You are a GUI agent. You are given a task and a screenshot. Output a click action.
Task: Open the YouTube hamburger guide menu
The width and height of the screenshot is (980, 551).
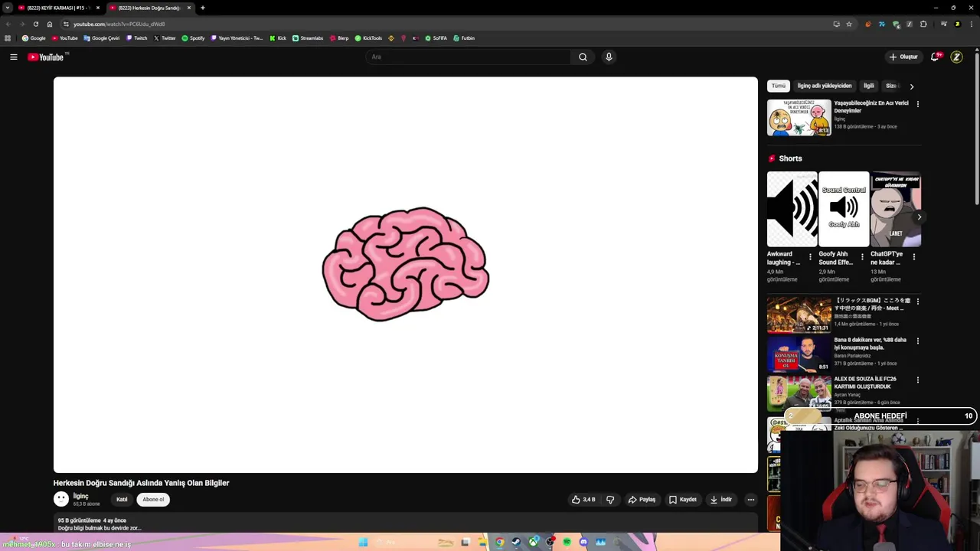click(14, 57)
